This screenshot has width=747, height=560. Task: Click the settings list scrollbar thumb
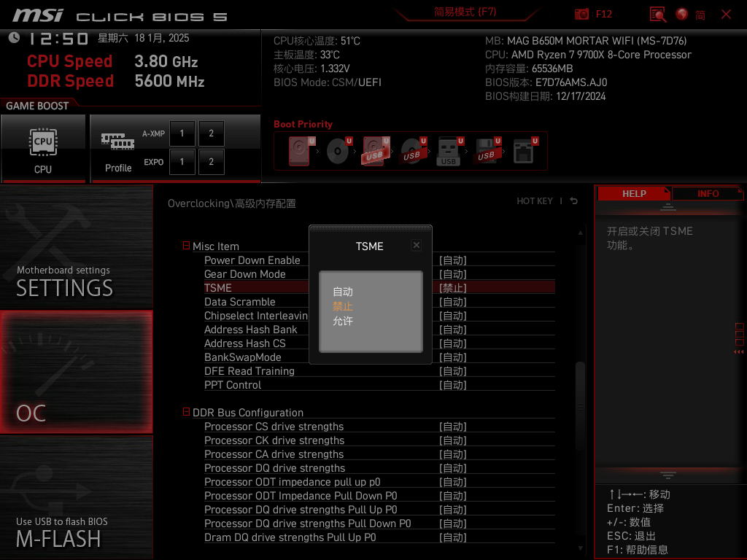pos(580,406)
